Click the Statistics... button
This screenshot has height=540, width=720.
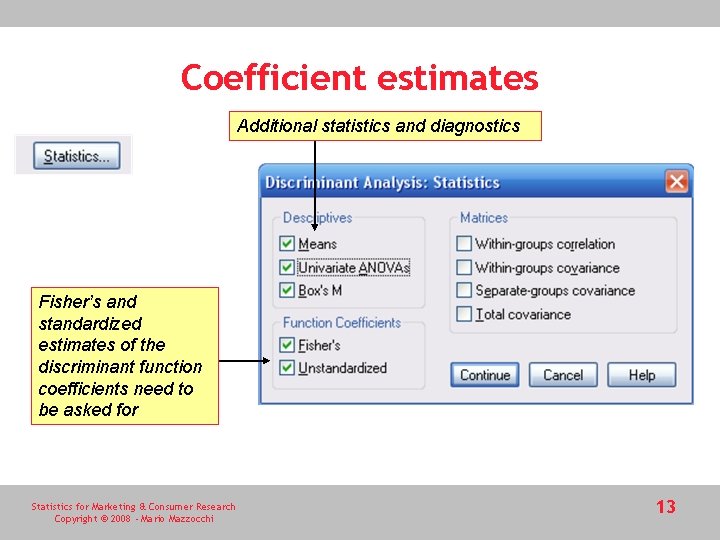tap(77, 156)
